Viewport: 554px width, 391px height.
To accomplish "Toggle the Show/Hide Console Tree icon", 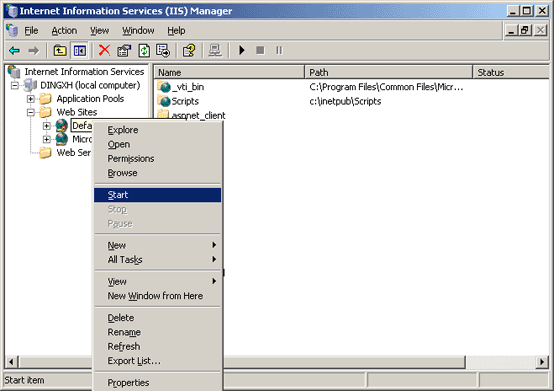I will coord(79,51).
